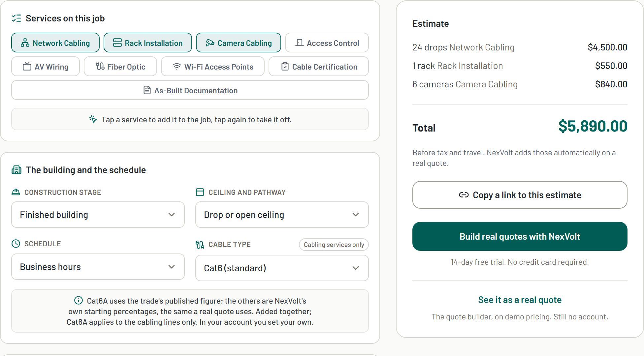Click the Total label in estimate

pyautogui.click(x=424, y=128)
